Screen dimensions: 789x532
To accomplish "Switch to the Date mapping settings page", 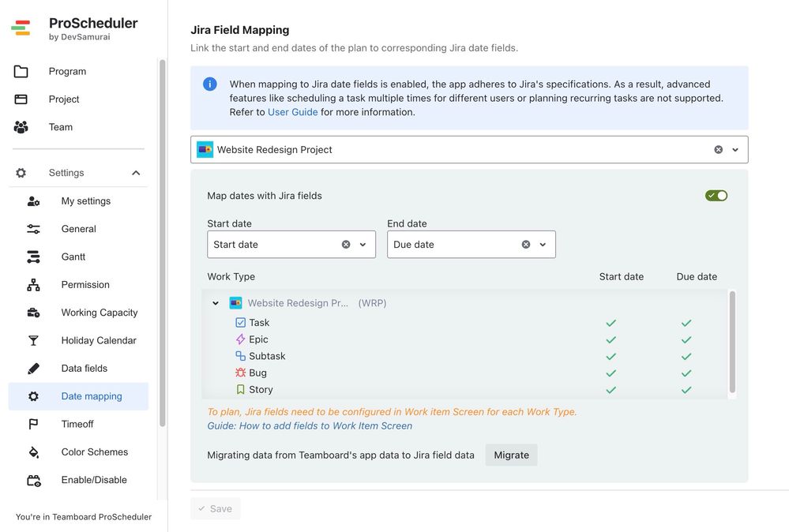I will 78,395.
